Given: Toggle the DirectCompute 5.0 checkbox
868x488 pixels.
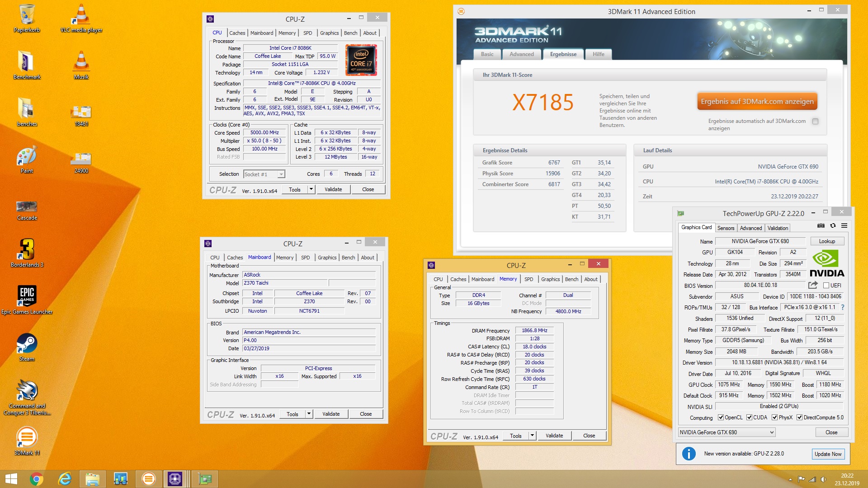Looking at the screenshot, I should [x=799, y=418].
